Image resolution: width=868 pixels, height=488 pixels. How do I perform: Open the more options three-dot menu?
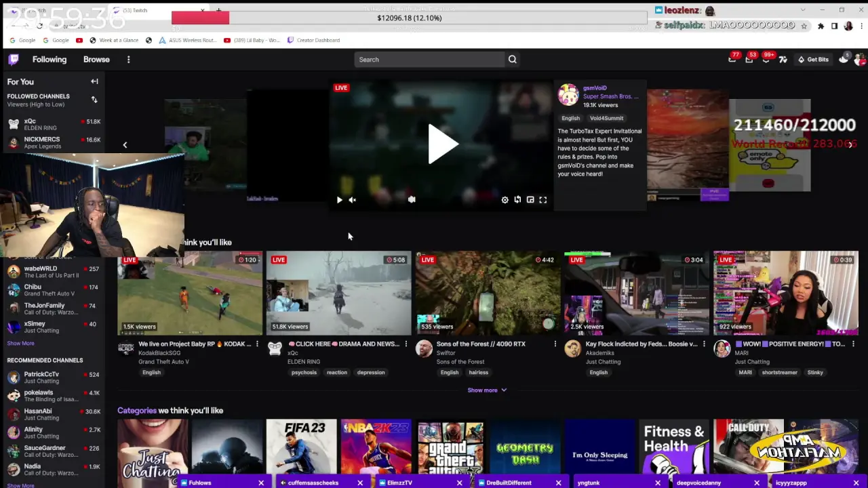pos(128,60)
